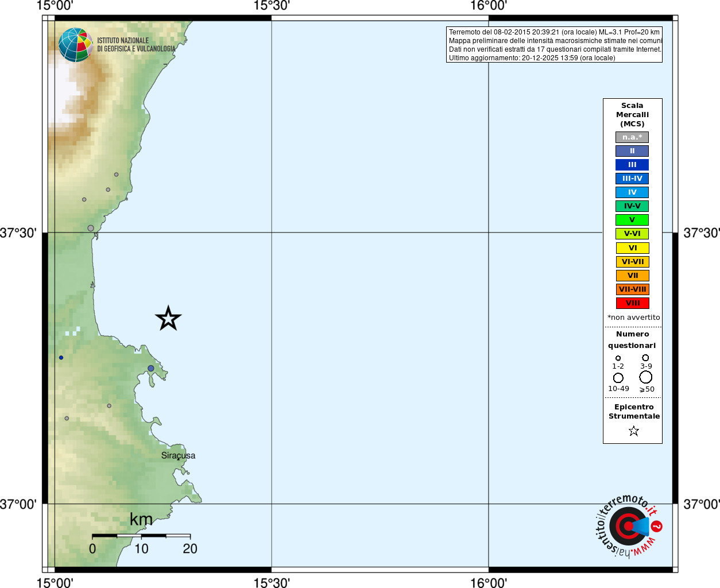This screenshot has height=588, width=720.
Task: Click the 'Scala Mercalli (MCS)' legend title
Action: coord(632,115)
